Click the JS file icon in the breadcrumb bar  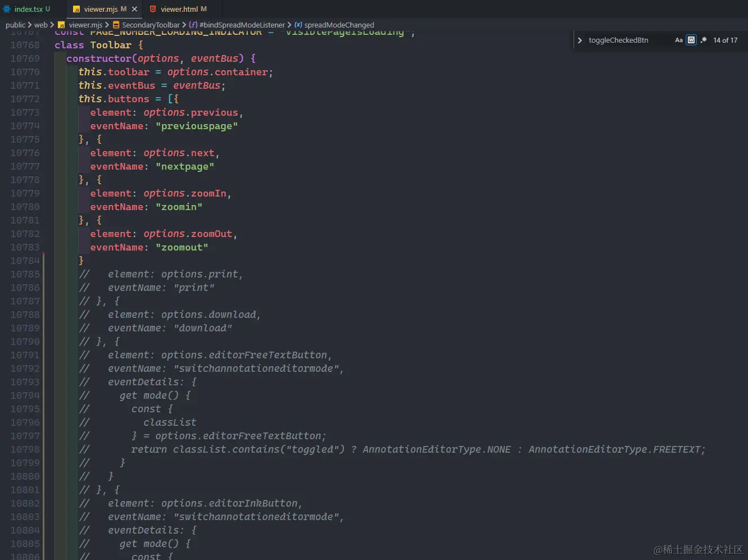click(61, 25)
